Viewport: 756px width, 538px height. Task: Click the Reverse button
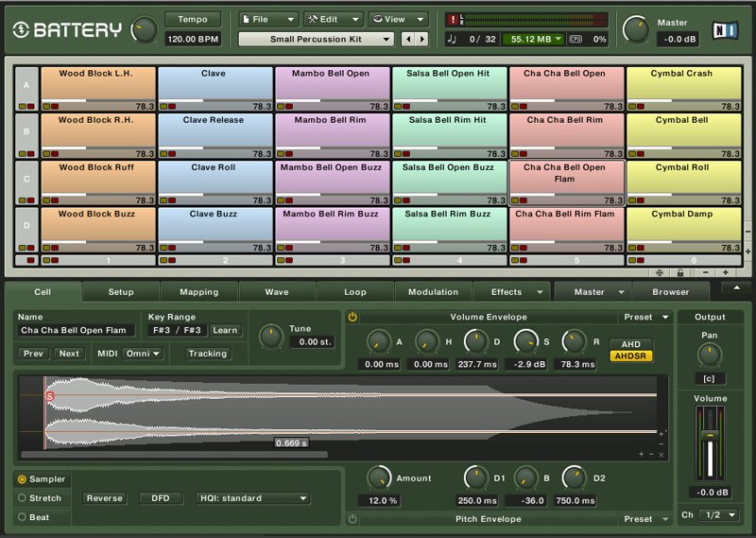104,498
